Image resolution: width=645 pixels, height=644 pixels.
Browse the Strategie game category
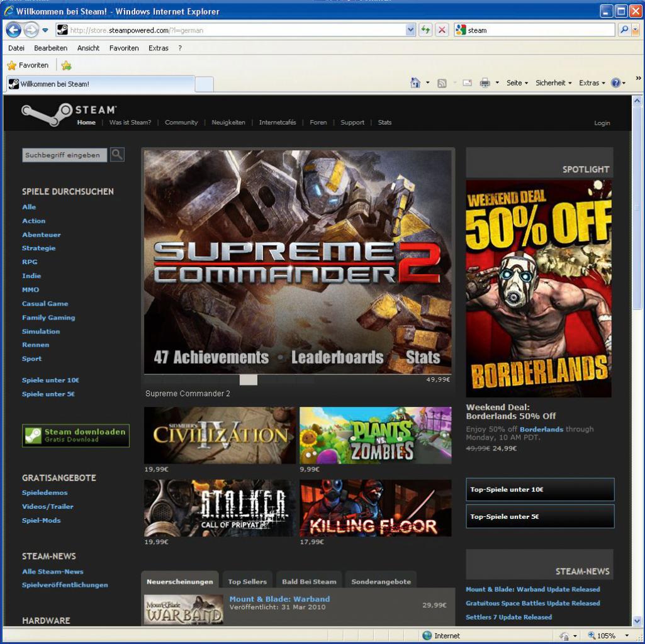point(38,248)
